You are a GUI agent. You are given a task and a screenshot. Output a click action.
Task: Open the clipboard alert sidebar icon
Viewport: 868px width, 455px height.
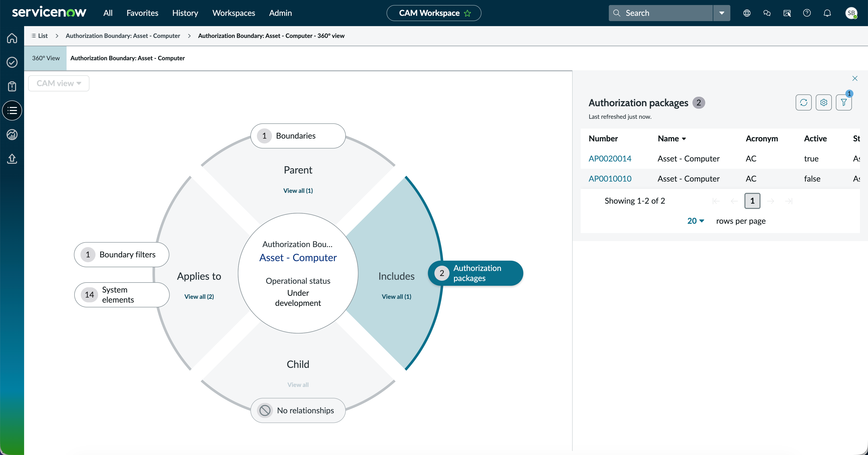click(x=12, y=87)
